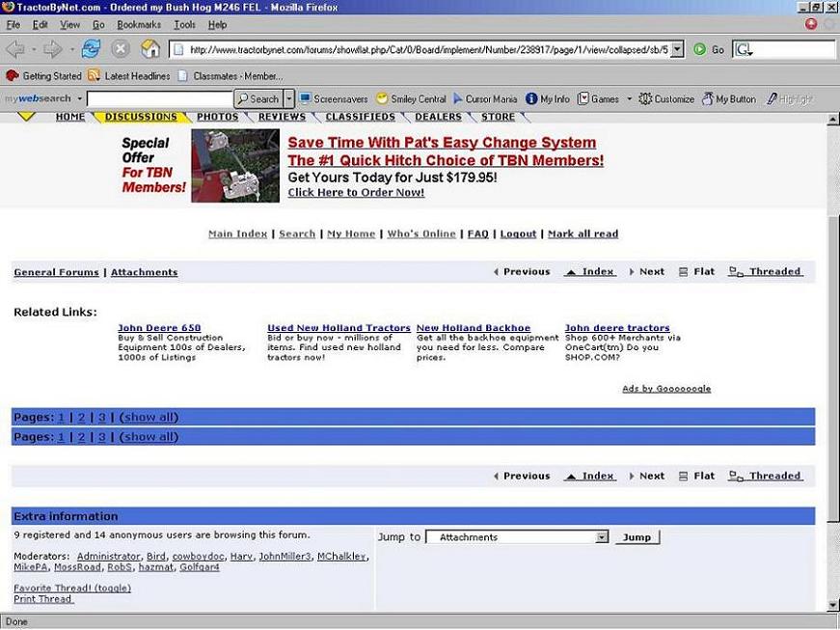Open the search engine selector dropdown
The width and height of the screenshot is (840, 630).
[x=743, y=50]
